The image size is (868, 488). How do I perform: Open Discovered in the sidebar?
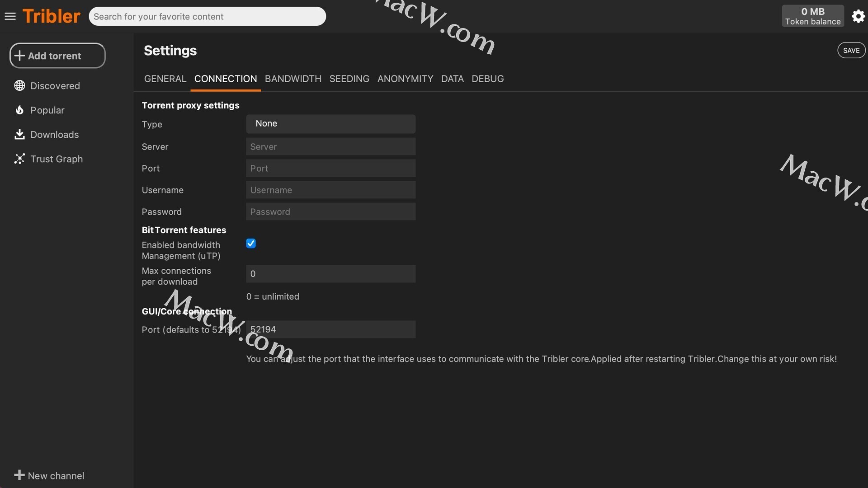pos(55,85)
